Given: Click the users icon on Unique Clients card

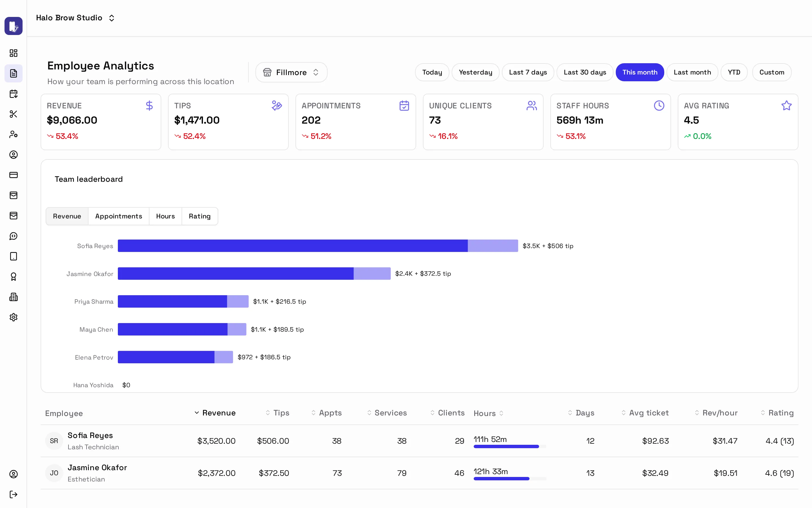Looking at the screenshot, I should [x=532, y=106].
